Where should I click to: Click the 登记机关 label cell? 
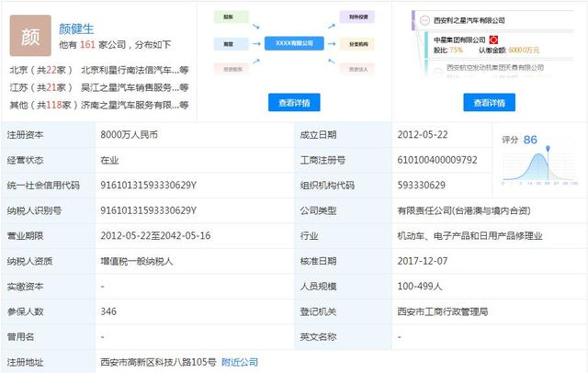[343, 311]
